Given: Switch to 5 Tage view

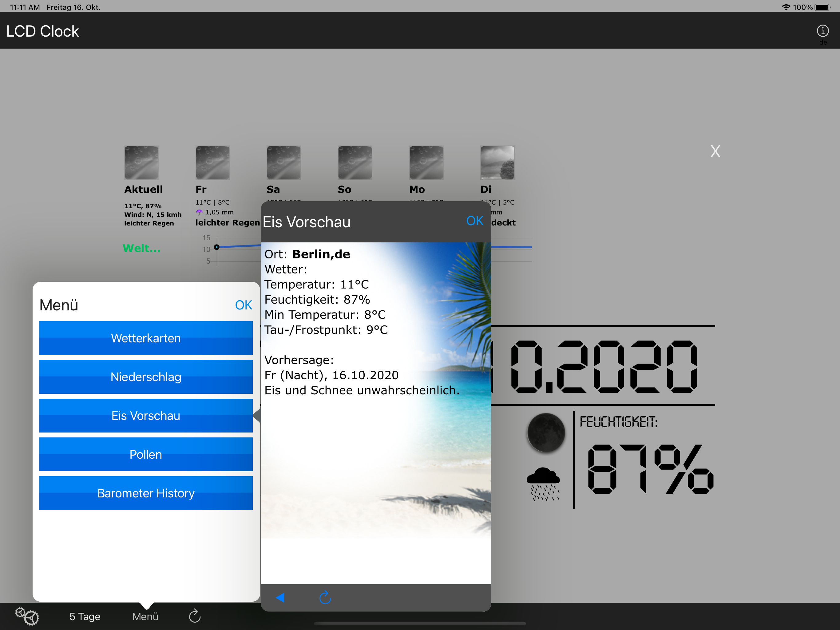Looking at the screenshot, I should [x=85, y=616].
